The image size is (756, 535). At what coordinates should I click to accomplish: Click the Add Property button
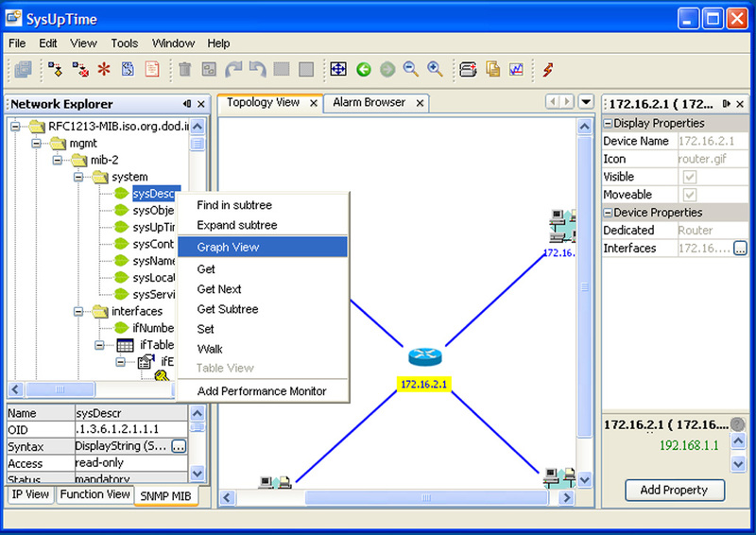tap(675, 491)
